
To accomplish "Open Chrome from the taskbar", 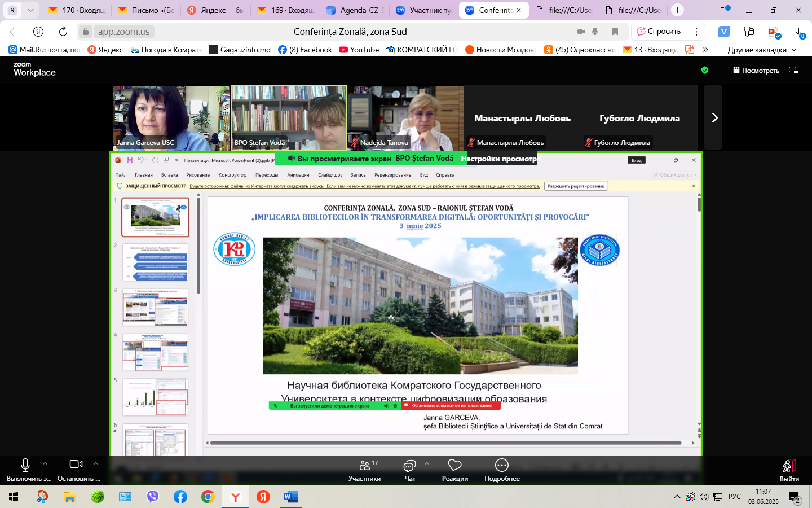I will pos(208,497).
